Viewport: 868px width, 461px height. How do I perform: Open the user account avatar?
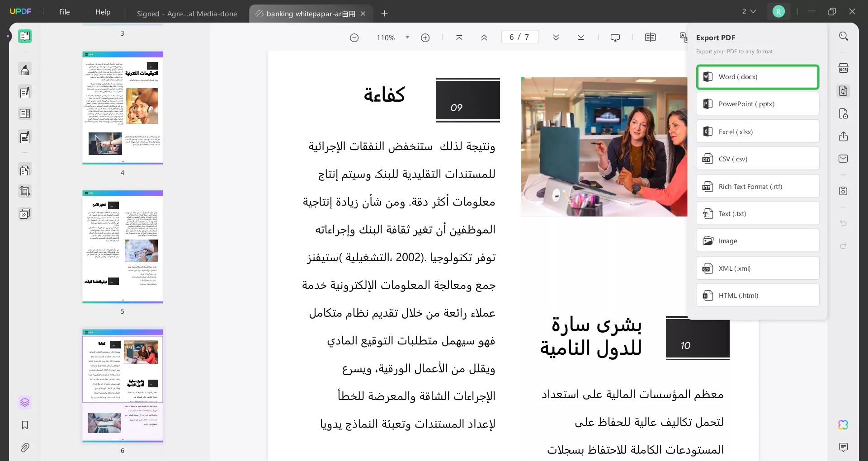(x=778, y=12)
